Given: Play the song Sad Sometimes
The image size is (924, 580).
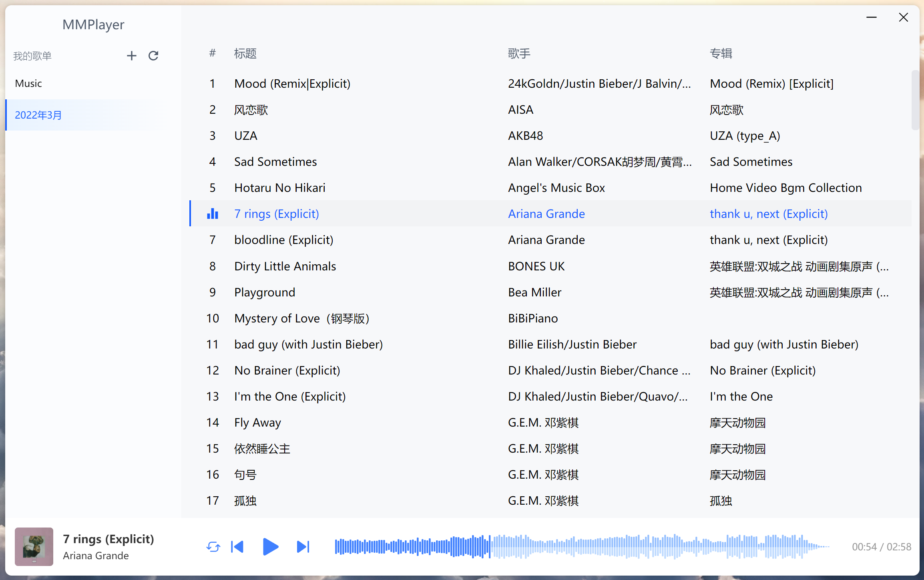Looking at the screenshot, I should point(275,161).
